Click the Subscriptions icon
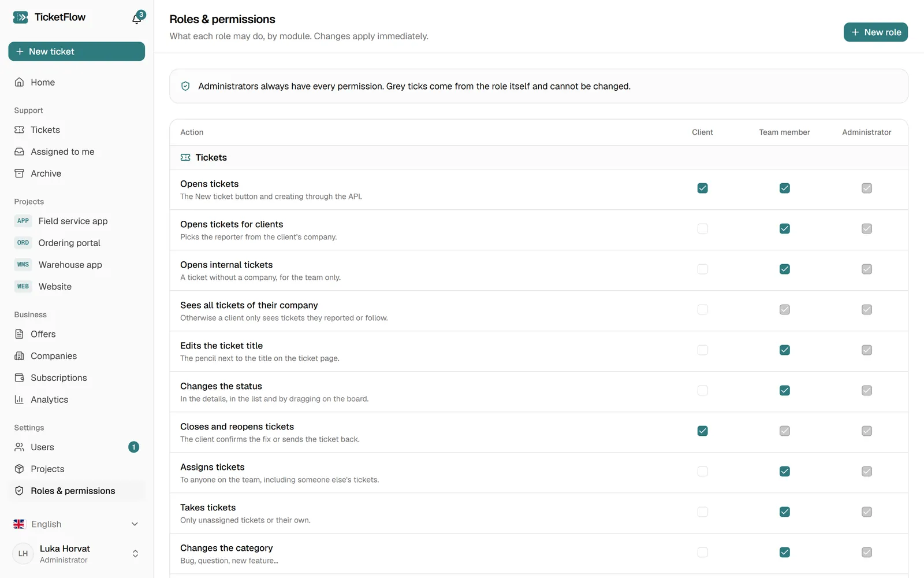Image resolution: width=924 pixels, height=578 pixels. [x=19, y=378]
